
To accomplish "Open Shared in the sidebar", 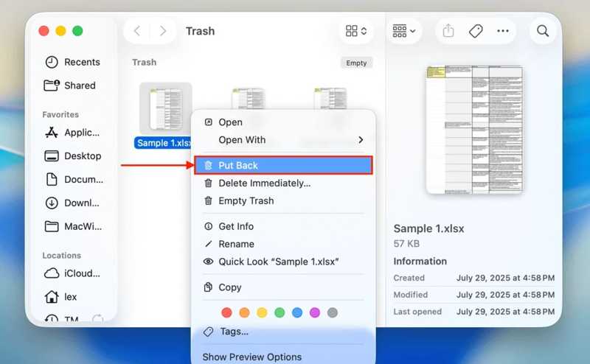I will (70, 85).
